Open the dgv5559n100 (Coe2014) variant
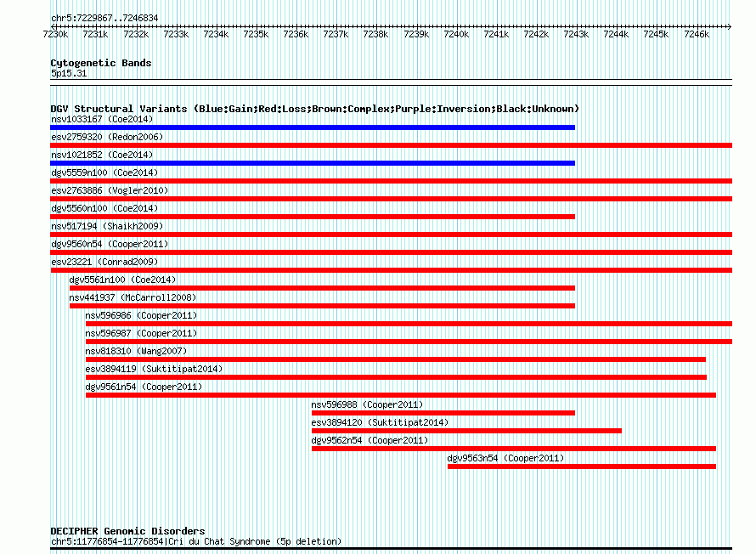Screen dimensions: 756x554 [x=104, y=172]
